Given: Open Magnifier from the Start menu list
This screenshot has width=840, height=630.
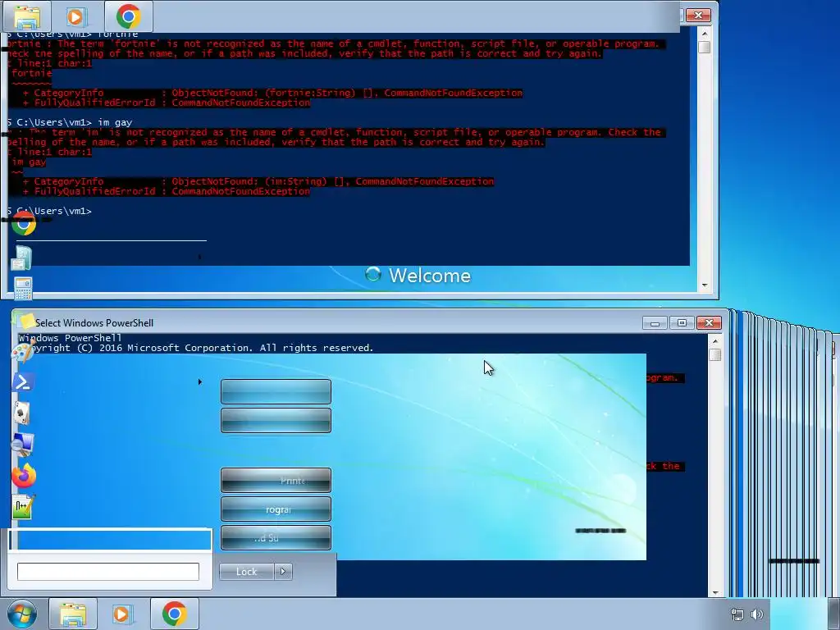Looking at the screenshot, I should pos(23,444).
